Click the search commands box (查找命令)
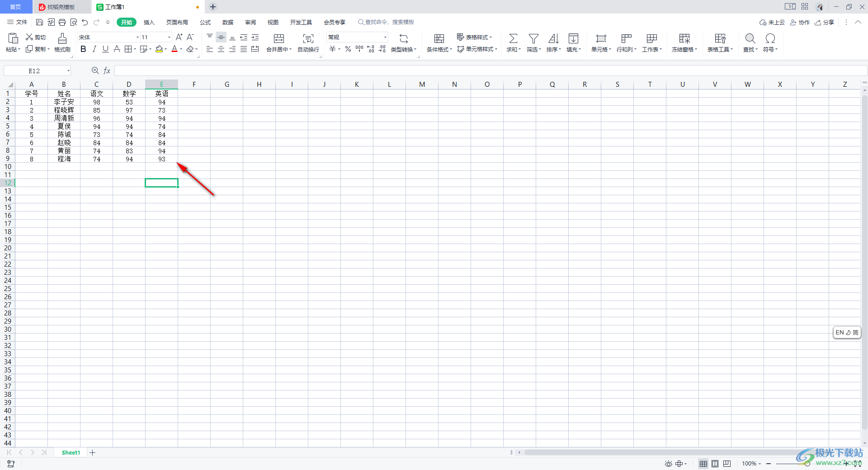Screen dimensions: 868x470 coord(386,22)
